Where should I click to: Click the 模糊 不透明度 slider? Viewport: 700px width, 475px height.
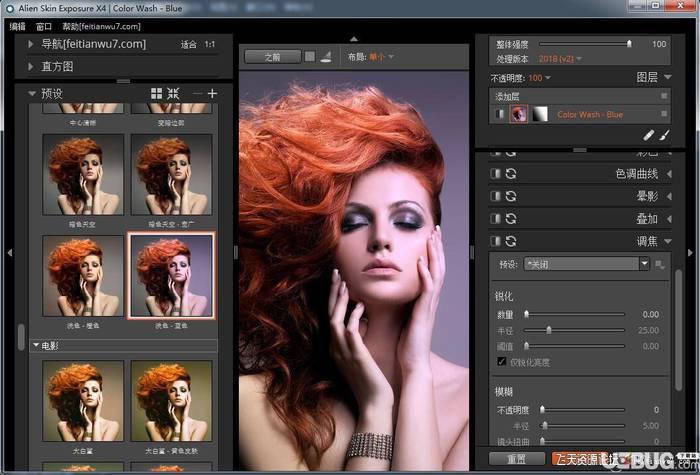pos(582,409)
